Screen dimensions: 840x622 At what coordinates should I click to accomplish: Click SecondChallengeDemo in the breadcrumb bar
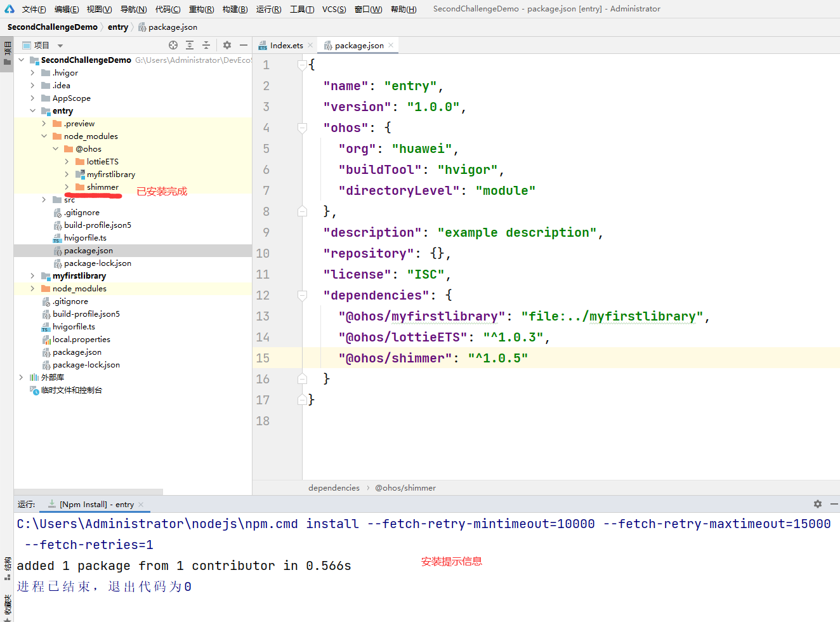click(53, 27)
